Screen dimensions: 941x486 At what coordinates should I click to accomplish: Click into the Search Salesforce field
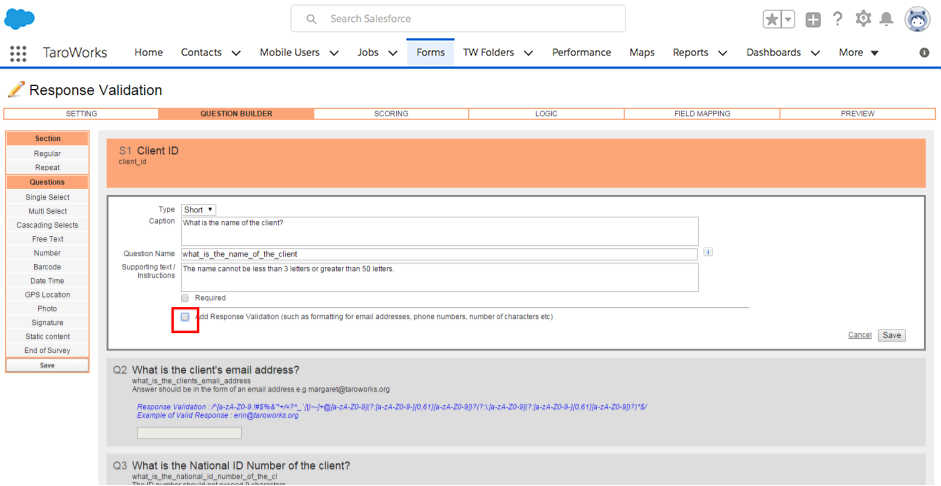click(x=458, y=19)
